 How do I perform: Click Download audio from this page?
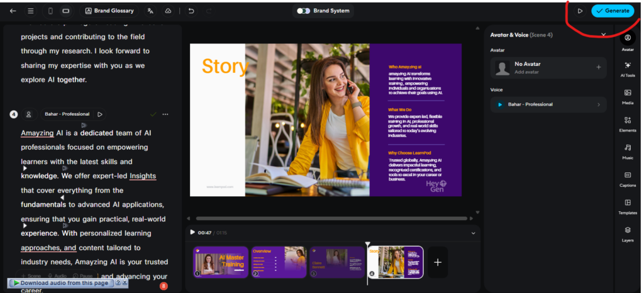pyautogui.click(x=61, y=283)
